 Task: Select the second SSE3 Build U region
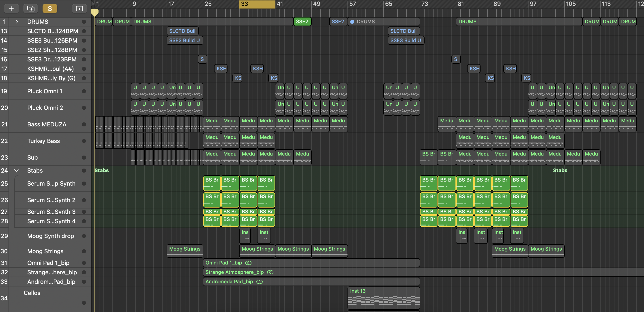[x=406, y=41]
